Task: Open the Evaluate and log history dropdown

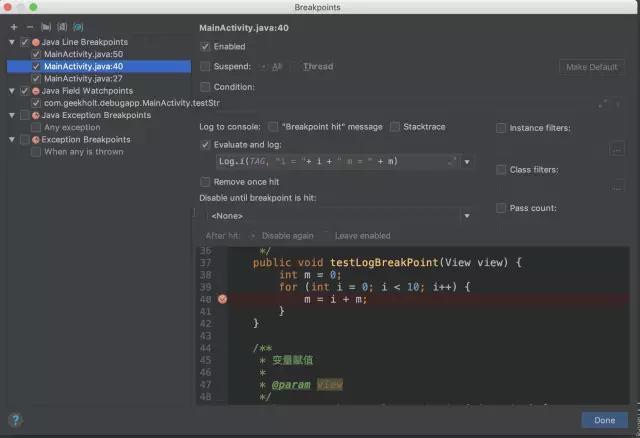Action: tap(467, 162)
